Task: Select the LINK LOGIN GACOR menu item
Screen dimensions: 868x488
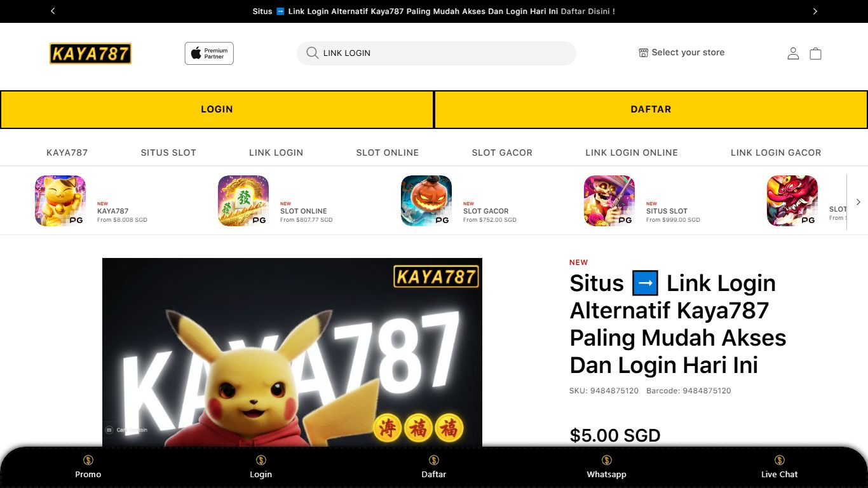Action: [x=776, y=152]
